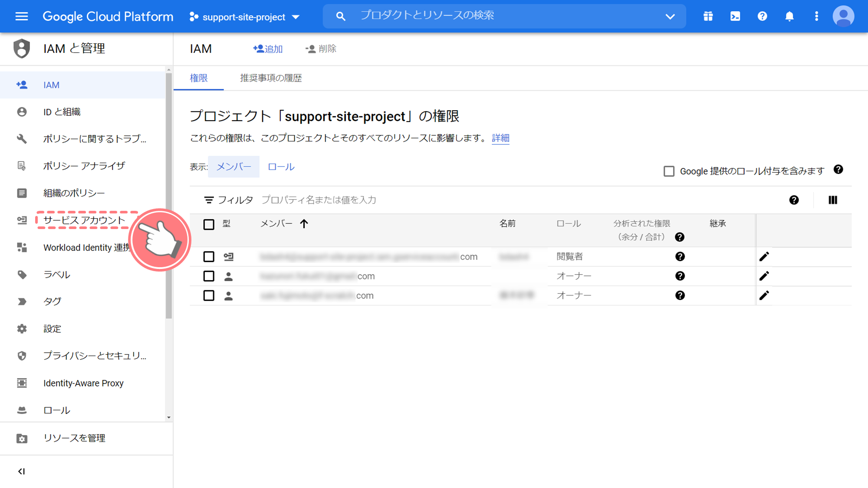Open the support-site-project project selector dropdown
The width and height of the screenshot is (868, 488).
click(245, 17)
